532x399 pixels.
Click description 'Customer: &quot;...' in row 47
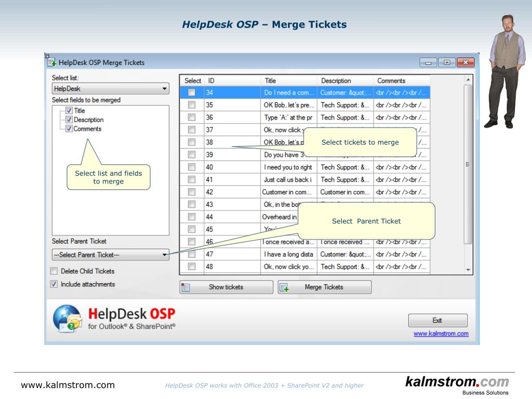[345, 254]
